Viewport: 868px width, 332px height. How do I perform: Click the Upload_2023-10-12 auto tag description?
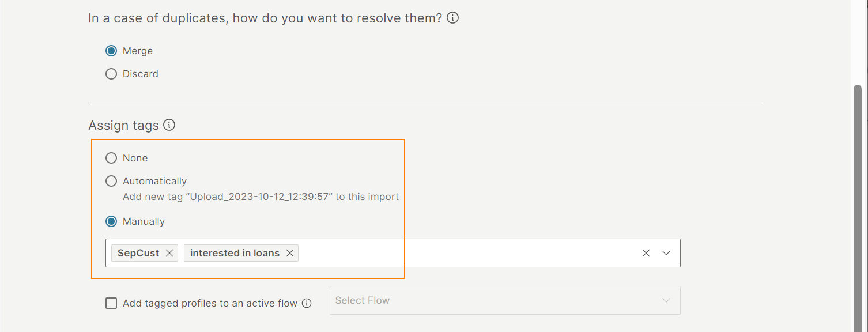261,197
